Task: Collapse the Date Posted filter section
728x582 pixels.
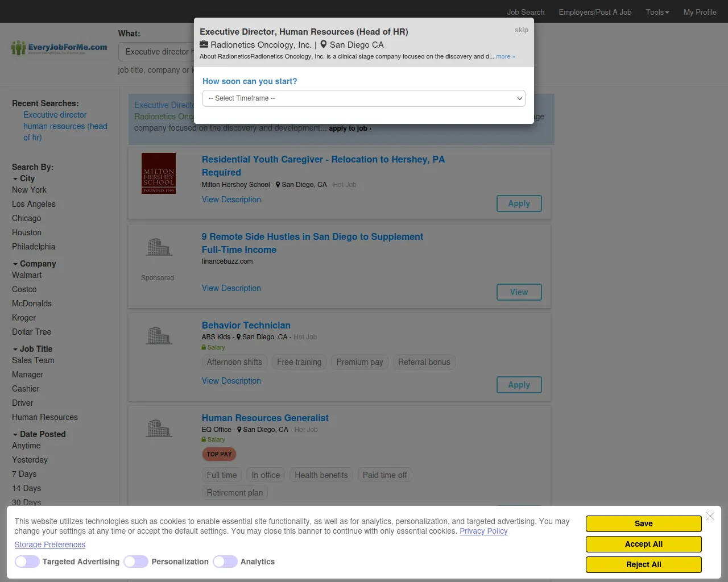Action: (39, 434)
